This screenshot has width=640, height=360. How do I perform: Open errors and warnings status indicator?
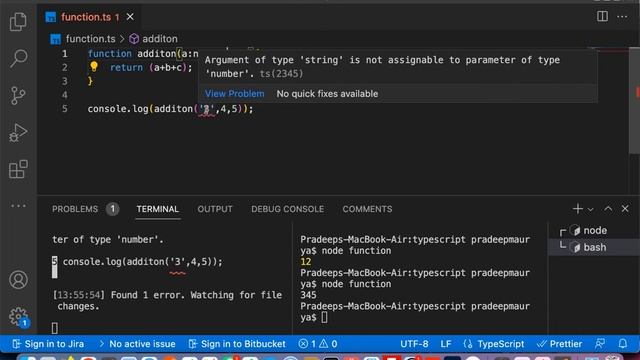coord(318,344)
